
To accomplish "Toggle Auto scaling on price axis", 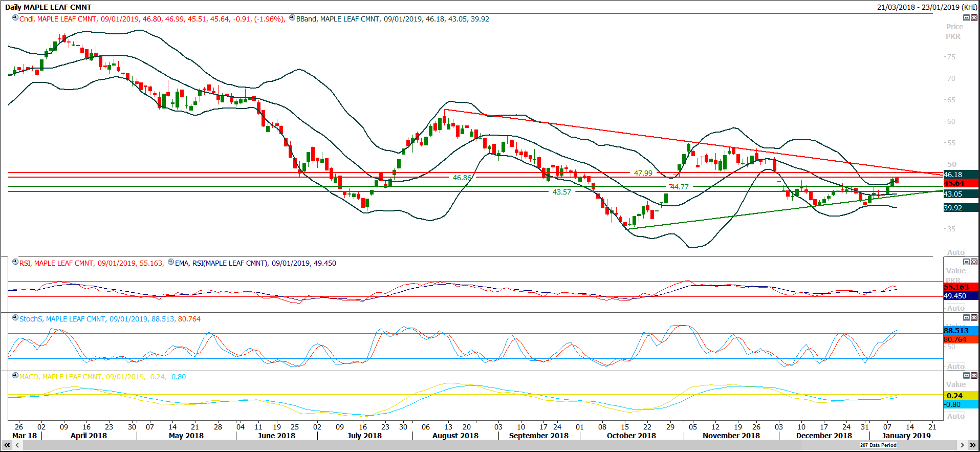I will pos(955,252).
